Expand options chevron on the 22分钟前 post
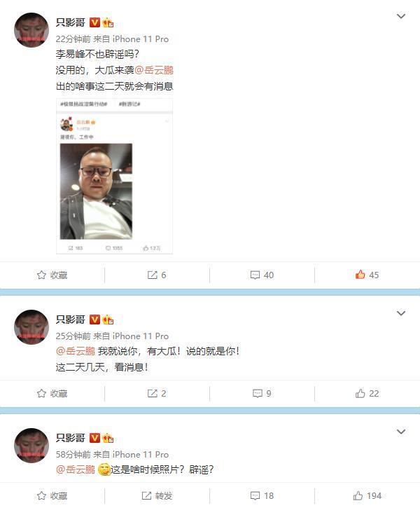This screenshot has height=508, width=420. (401, 16)
